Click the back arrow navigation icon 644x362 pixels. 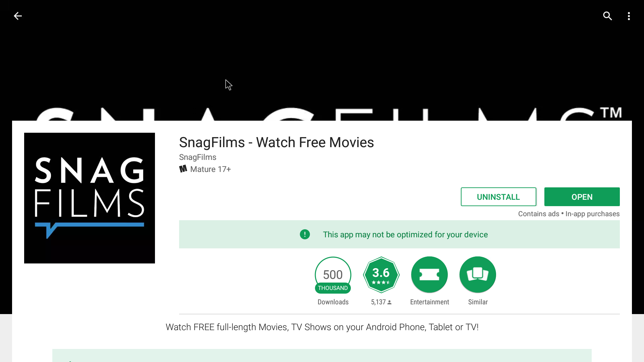(18, 16)
